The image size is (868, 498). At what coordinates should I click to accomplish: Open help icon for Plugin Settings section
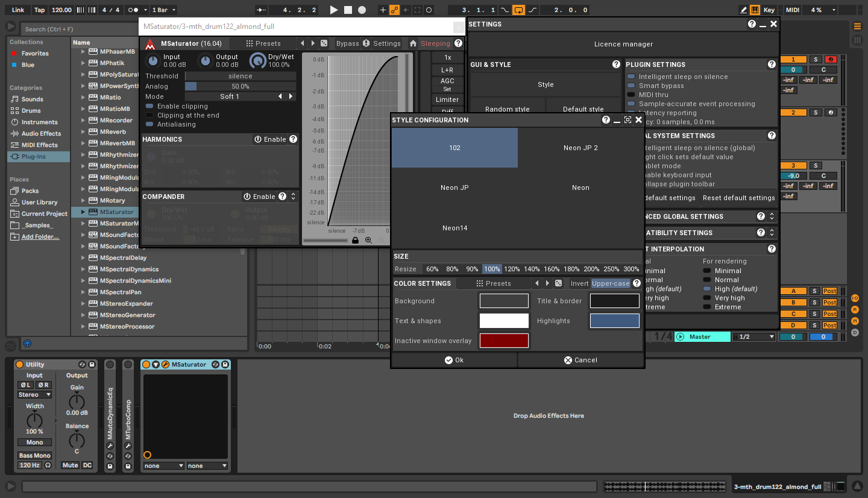(x=772, y=65)
